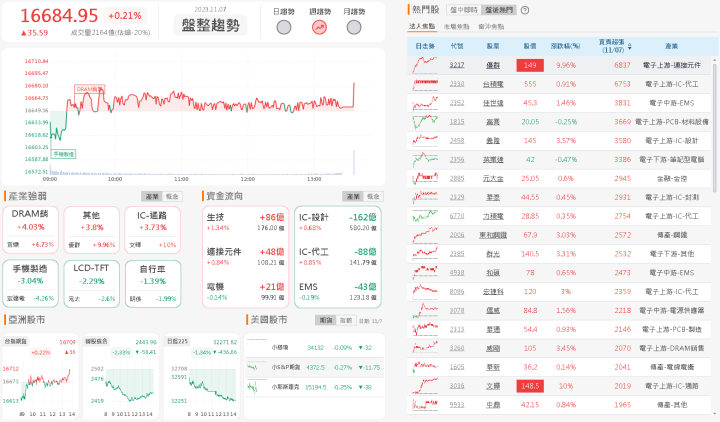This screenshot has width=720, height=422.
Task: Open the sparkline chart for stock 2458
Action: [x=425, y=141]
